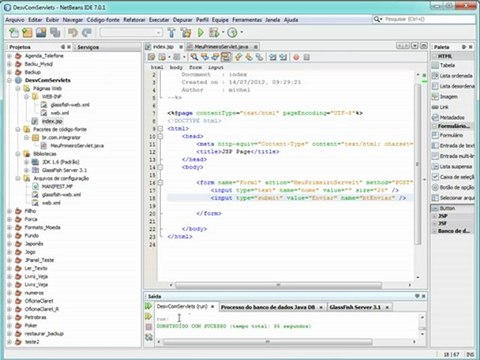Collapse the DesvComServlets project node

click(x=10, y=80)
